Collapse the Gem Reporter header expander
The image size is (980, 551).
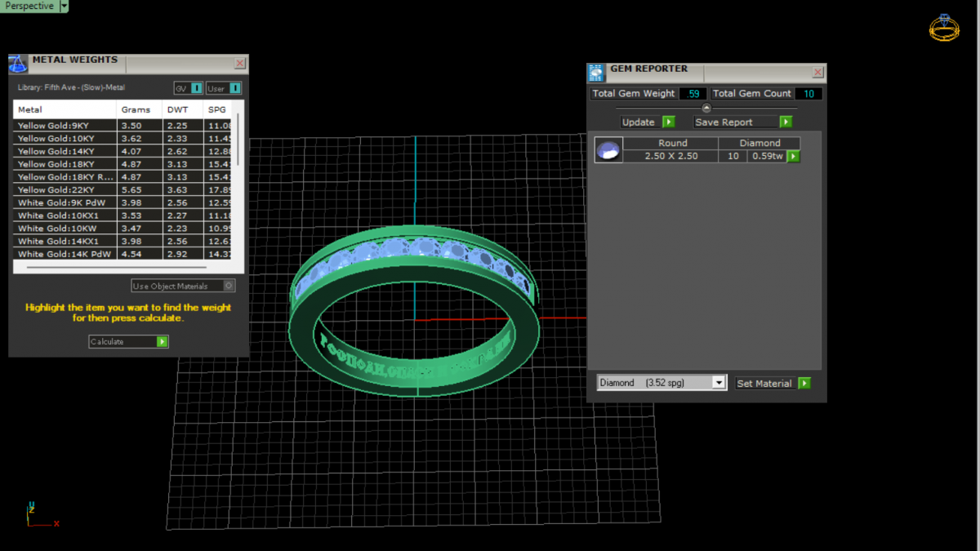point(706,108)
